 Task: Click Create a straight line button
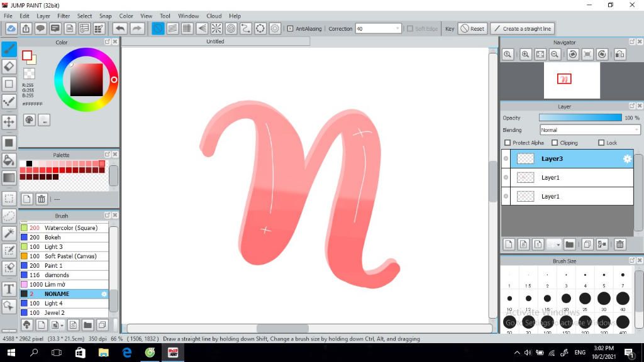tap(523, 29)
